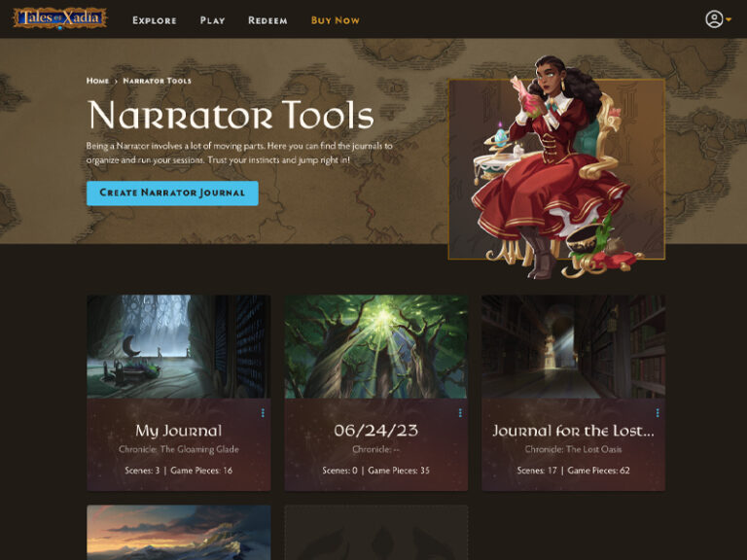Open the user account profile icon
This screenshot has height=560, width=747.
point(714,19)
